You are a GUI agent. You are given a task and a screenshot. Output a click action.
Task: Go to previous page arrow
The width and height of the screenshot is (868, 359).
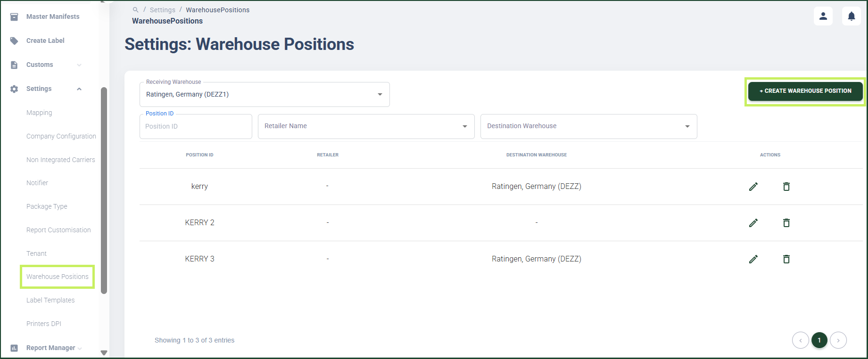point(801,340)
